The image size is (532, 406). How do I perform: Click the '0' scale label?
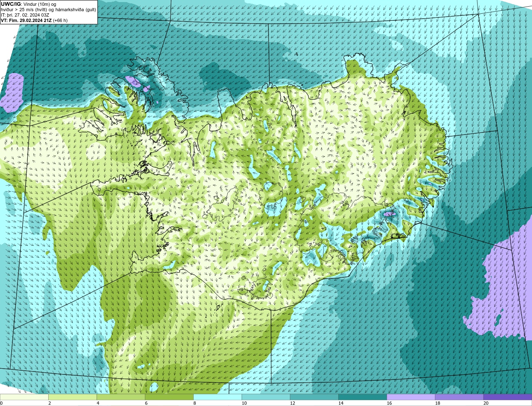coord(1,403)
